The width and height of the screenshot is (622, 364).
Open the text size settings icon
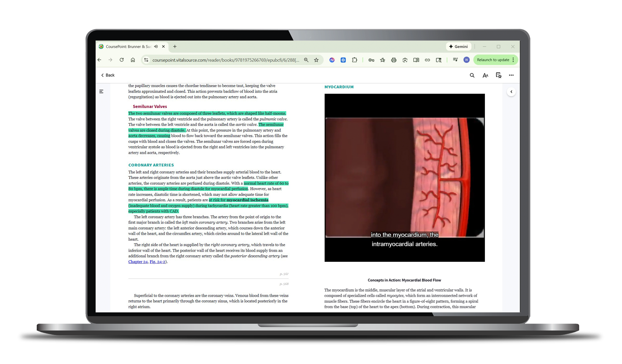pyautogui.click(x=485, y=75)
